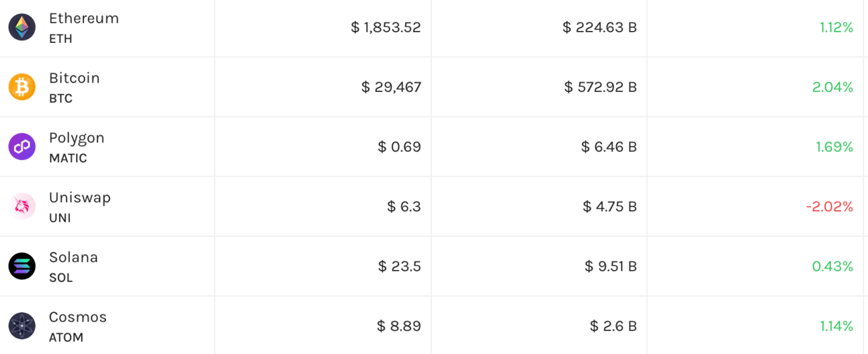The height and width of the screenshot is (354, 868).
Task: Click the orange Bitcoin logo icon
Action: [x=22, y=87]
